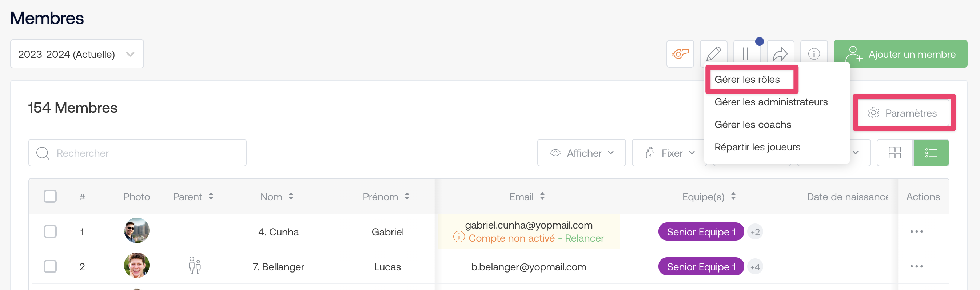The height and width of the screenshot is (290, 980).
Task: Click the parent icon on Bellanger row
Action: 194,265
